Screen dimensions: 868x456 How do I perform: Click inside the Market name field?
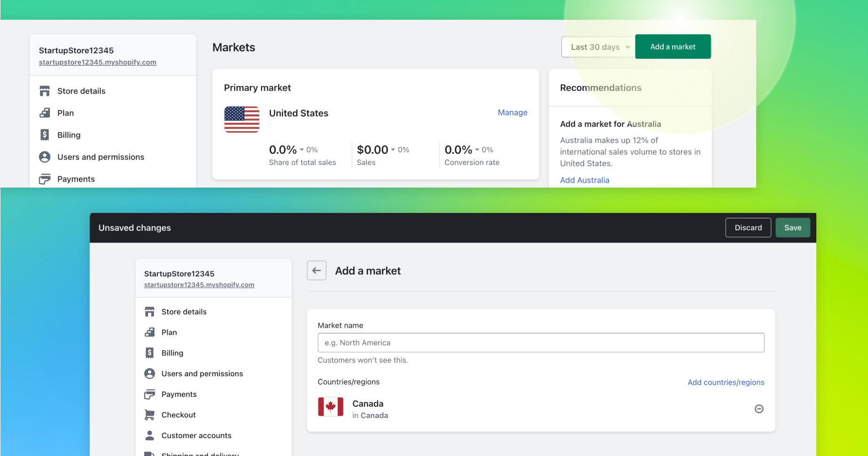540,343
